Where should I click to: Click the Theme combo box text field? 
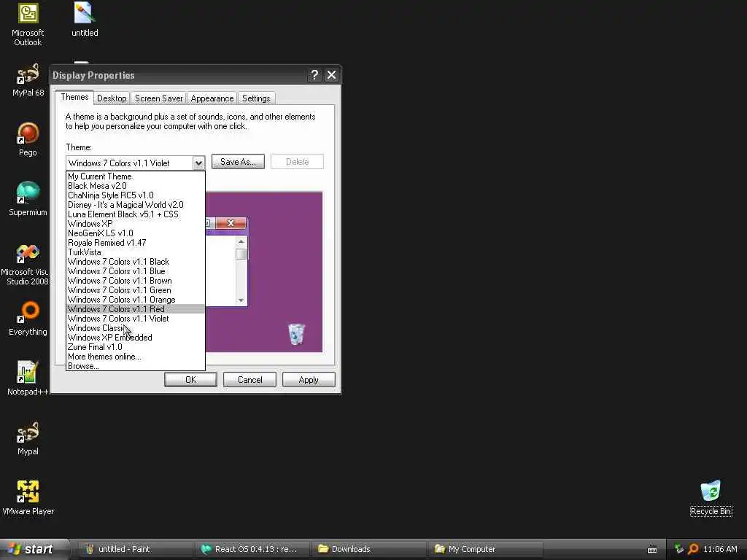point(130,163)
